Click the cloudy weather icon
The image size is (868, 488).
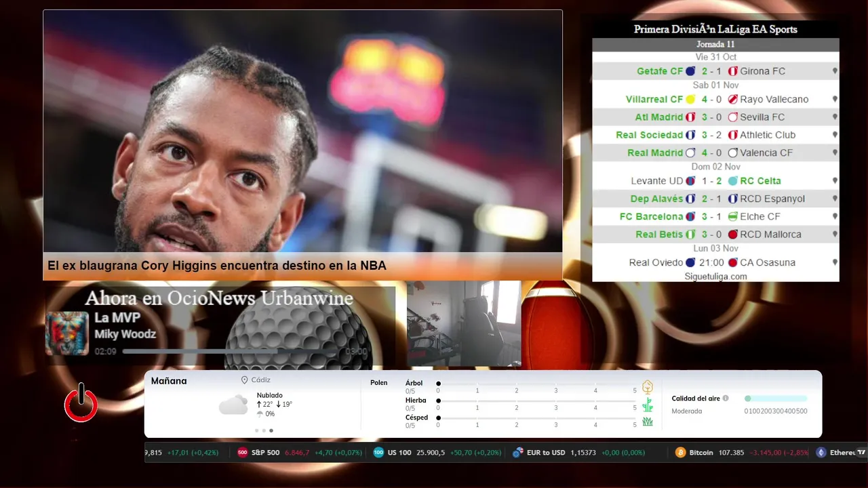(x=233, y=405)
